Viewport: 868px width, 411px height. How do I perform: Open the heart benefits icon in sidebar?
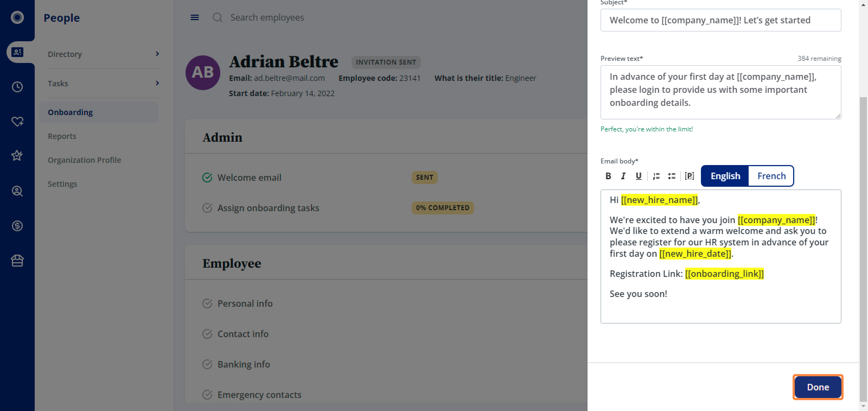17,121
